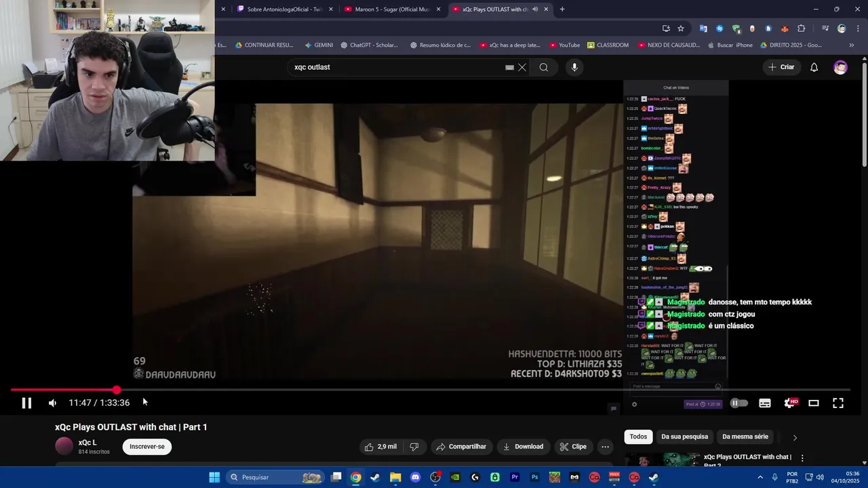The height and width of the screenshot is (488, 868).
Task: Switch to the Maroon 5 - Sugar tab
Action: click(392, 9)
